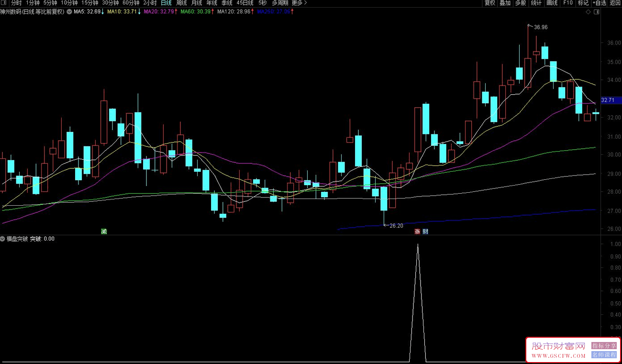
Task: Toggle the side panel icon near diamond
Action: click(596, 12)
